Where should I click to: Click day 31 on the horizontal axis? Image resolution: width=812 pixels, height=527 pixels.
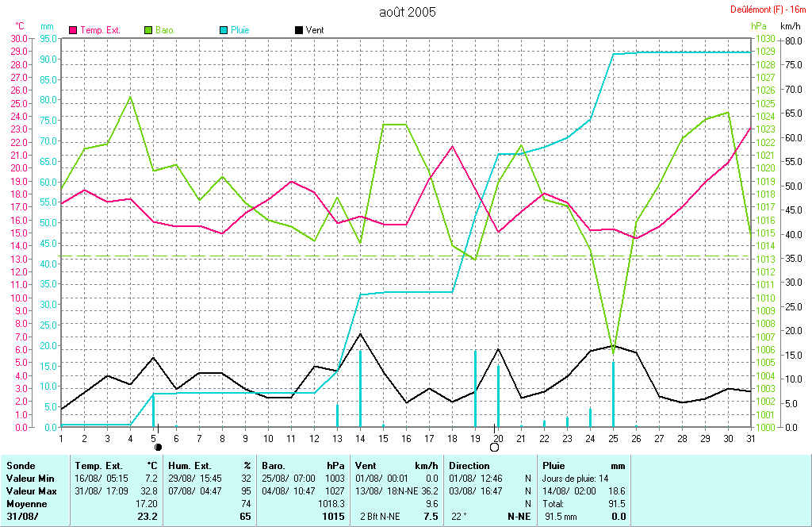(750, 437)
